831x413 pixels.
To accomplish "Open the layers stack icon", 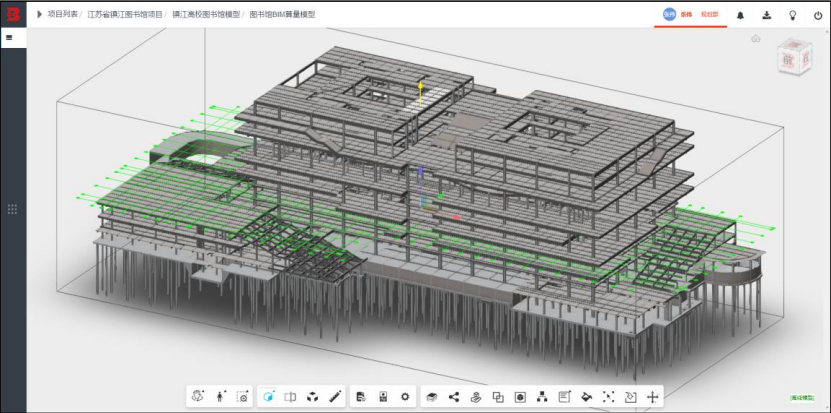I will [x=432, y=397].
